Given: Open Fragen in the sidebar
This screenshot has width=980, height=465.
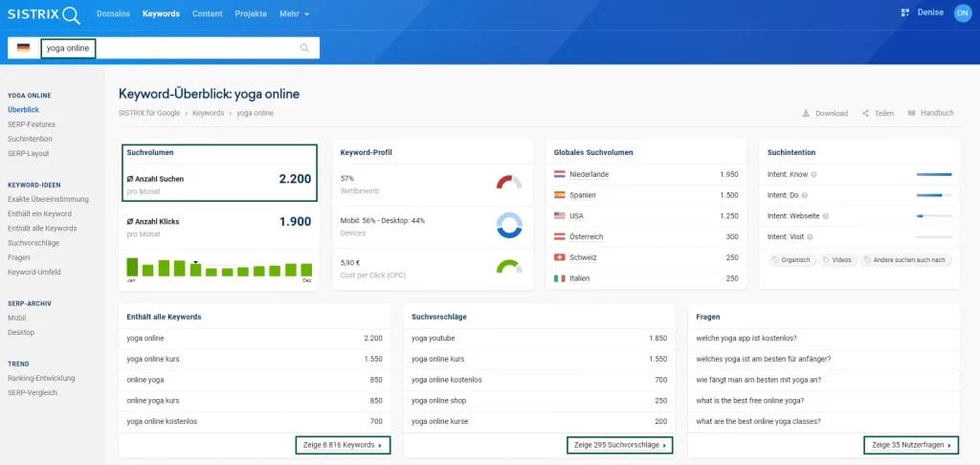Looking at the screenshot, I should [x=19, y=257].
